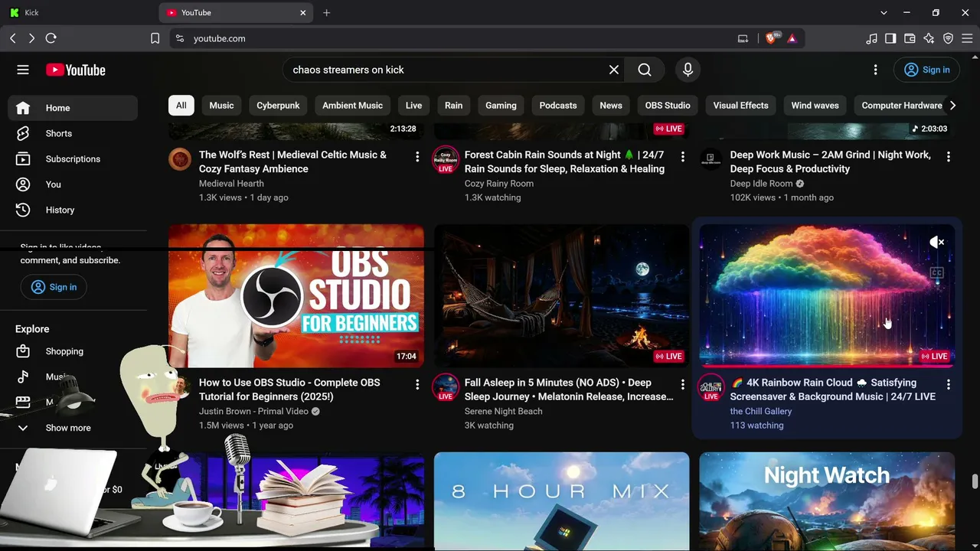Visit the Medieval Hearth channel name
The image size is (980, 551).
coord(231,184)
